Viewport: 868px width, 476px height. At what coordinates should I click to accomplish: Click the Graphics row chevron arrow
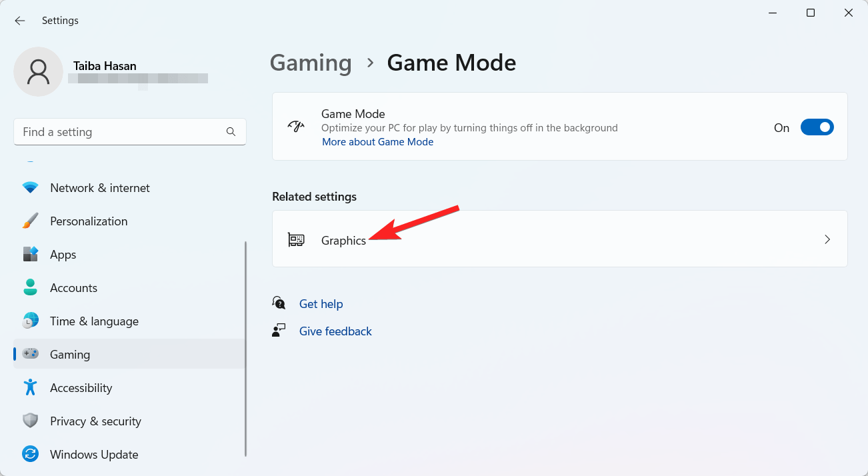click(827, 239)
